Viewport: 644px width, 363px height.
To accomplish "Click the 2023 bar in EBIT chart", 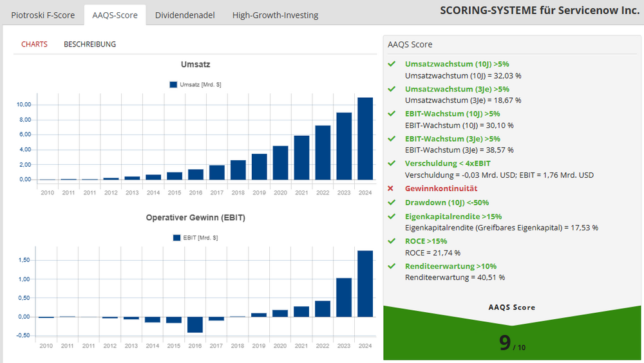I will (344, 298).
